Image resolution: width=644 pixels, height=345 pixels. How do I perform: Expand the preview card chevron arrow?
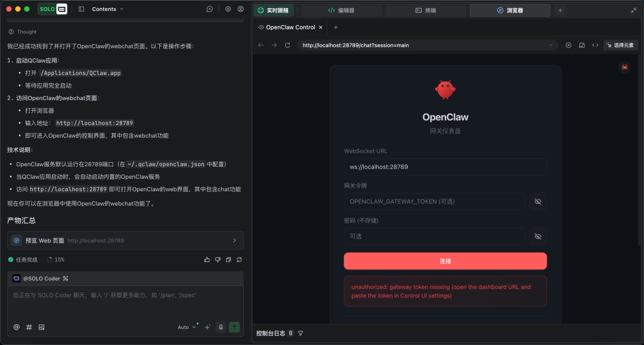coord(234,240)
